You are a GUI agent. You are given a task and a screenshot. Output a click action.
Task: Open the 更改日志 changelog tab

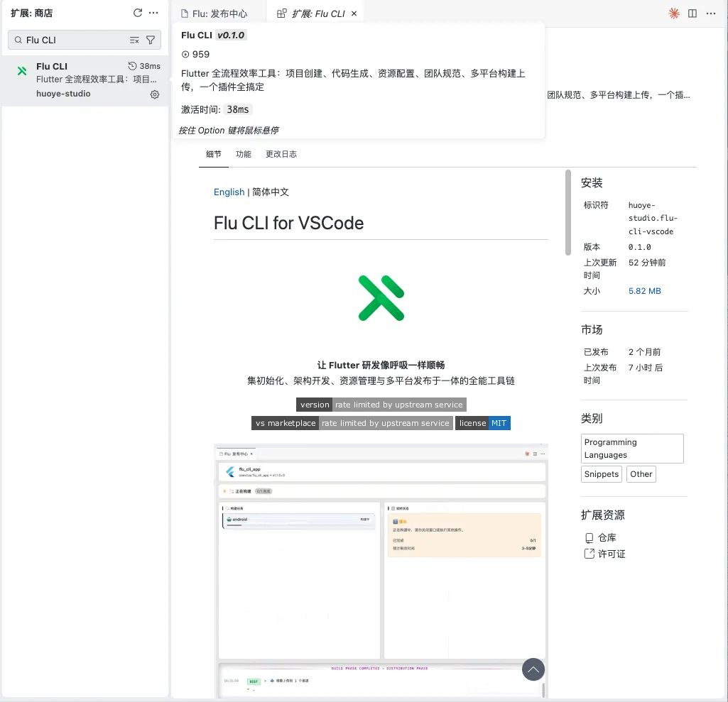[x=281, y=155]
